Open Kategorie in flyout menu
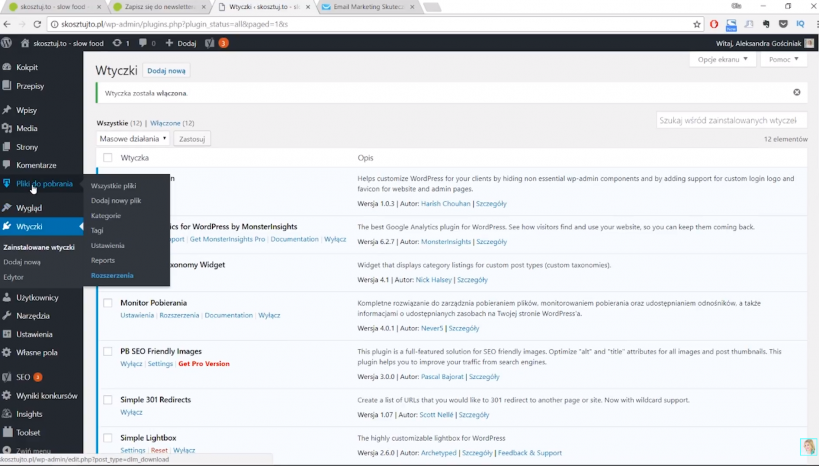The image size is (819, 466). click(x=106, y=216)
